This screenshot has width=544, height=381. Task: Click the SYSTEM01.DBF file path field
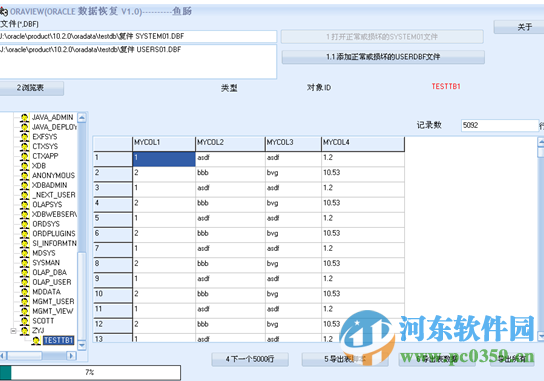[x=138, y=36]
